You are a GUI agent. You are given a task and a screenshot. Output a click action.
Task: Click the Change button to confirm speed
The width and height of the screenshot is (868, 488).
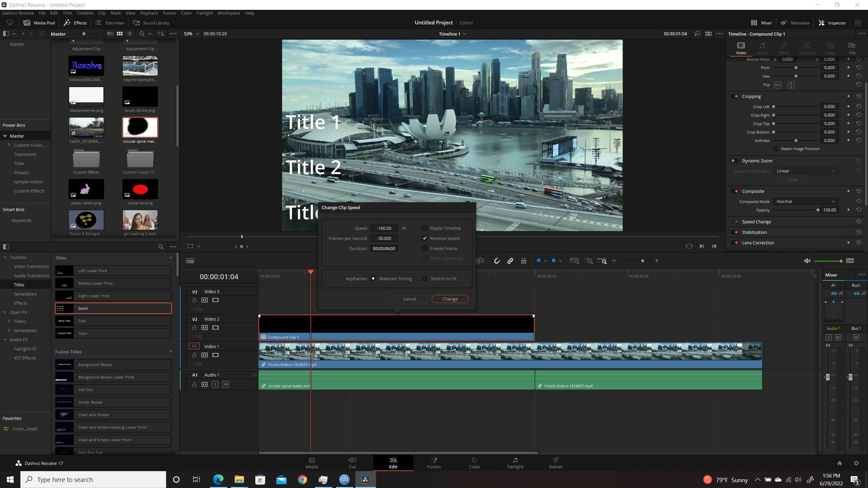450,299
